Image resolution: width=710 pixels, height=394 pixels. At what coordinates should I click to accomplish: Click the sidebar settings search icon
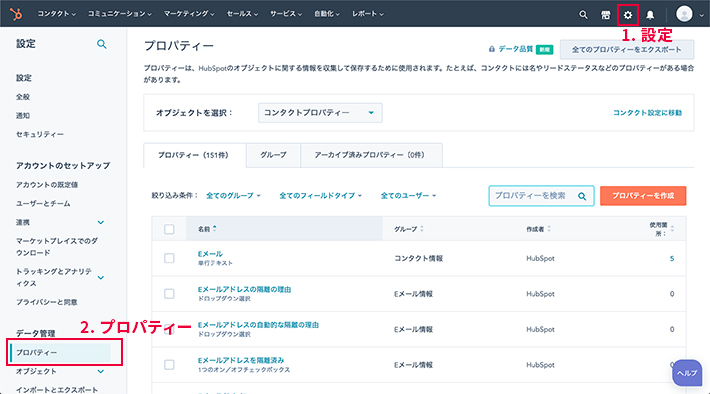pyautogui.click(x=101, y=44)
